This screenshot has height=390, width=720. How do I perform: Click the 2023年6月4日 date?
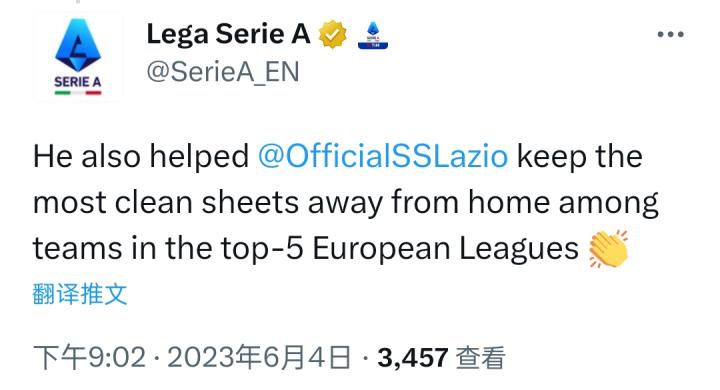pyautogui.click(x=259, y=357)
